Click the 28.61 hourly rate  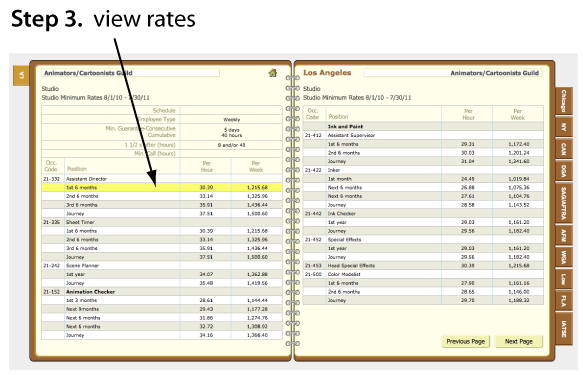tap(206, 300)
